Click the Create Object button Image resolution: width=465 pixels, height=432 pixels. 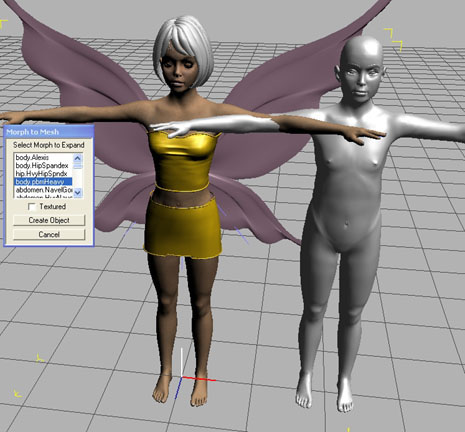tap(49, 220)
